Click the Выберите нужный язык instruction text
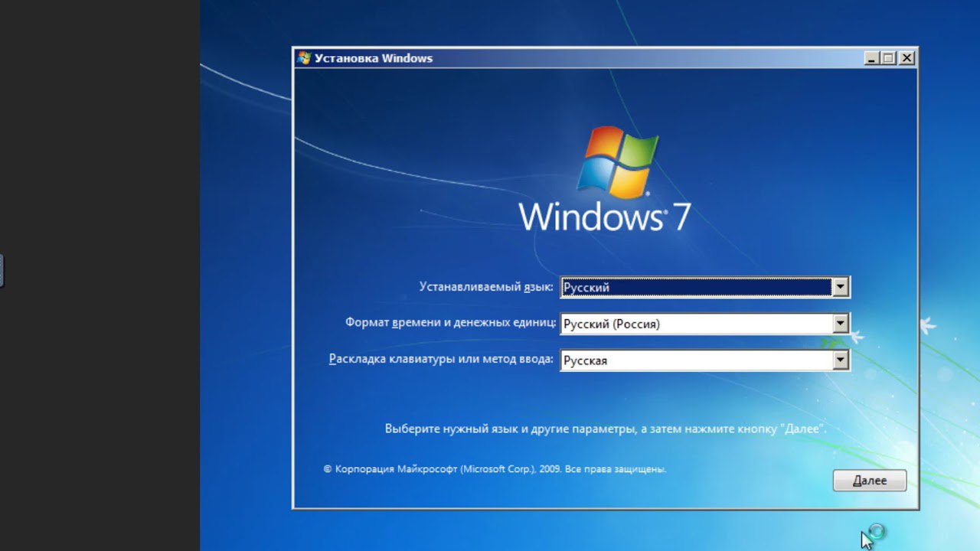Image resolution: width=980 pixels, height=551 pixels. (x=606, y=429)
